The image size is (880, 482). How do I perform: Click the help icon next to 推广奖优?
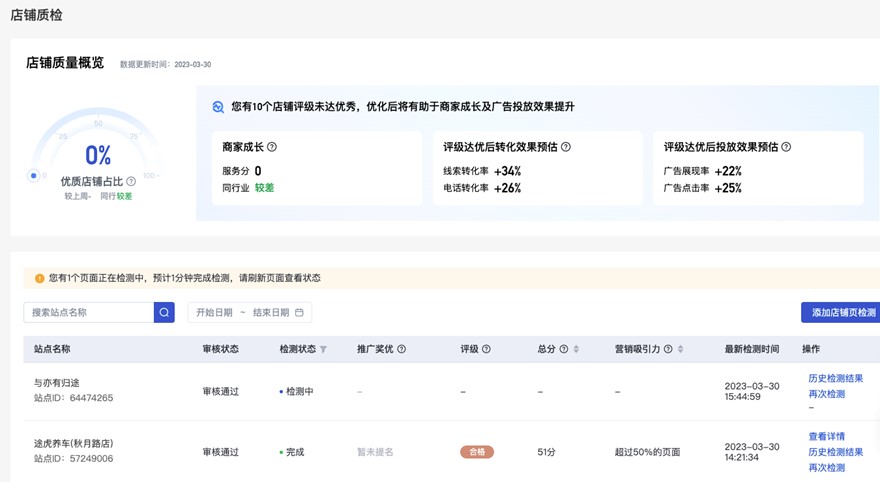pos(402,349)
